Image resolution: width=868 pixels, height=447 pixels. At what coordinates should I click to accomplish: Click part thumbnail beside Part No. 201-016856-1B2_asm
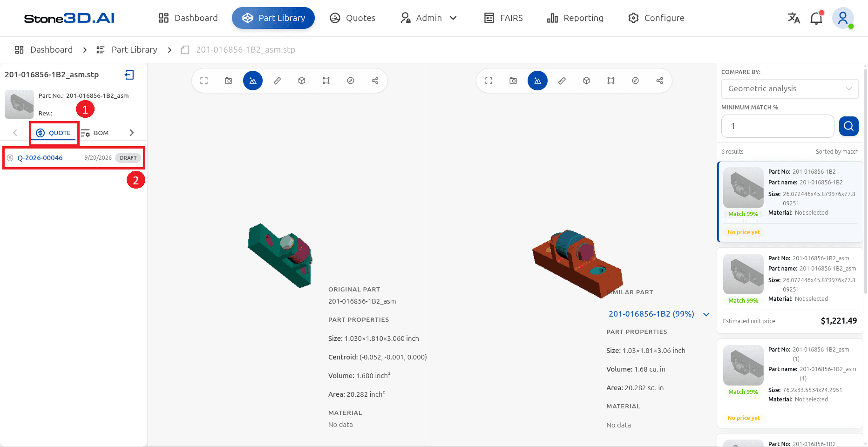[19, 104]
